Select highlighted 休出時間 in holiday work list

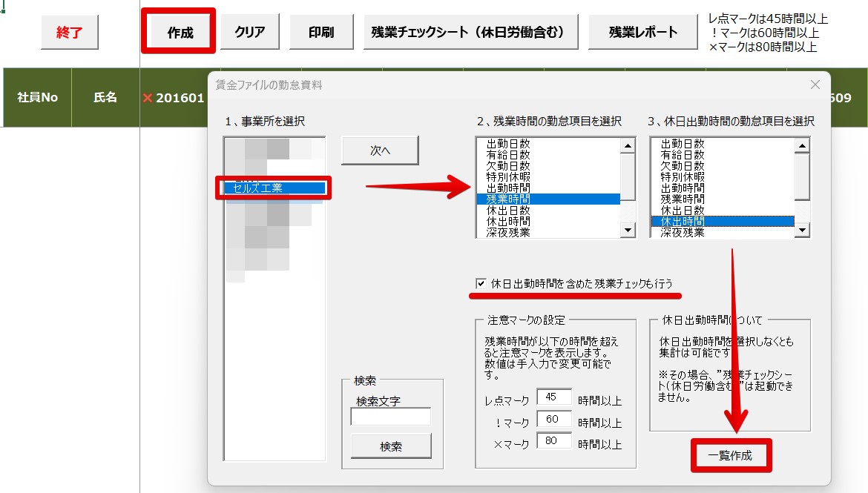[723, 222]
